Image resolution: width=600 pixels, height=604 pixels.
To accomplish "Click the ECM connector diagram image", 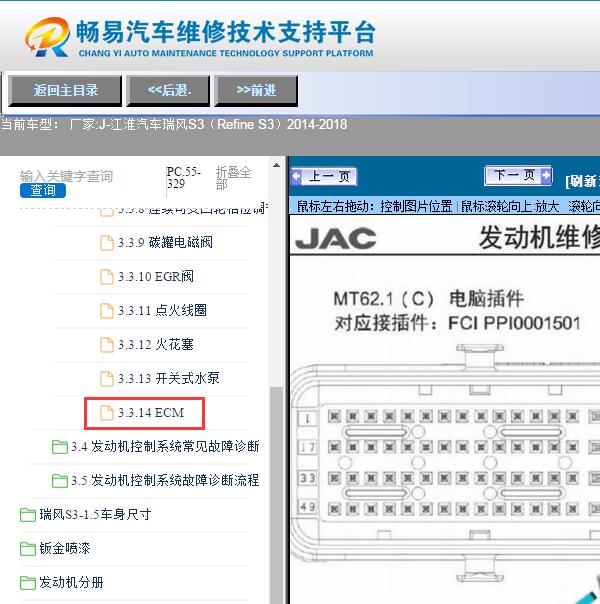I will pyautogui.click(x=445, y=463).
